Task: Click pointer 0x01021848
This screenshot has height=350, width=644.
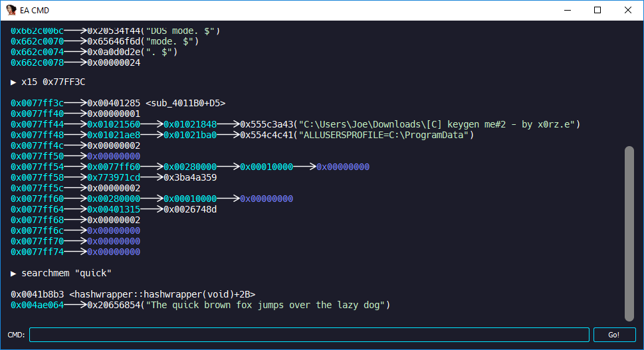Action: [190, 124]
